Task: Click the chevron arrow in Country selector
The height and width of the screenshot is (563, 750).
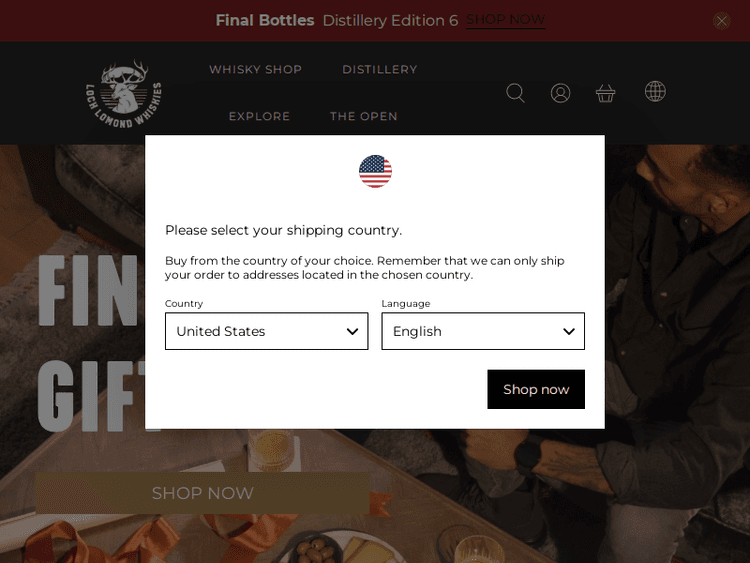Action: (x=352, y=331)
